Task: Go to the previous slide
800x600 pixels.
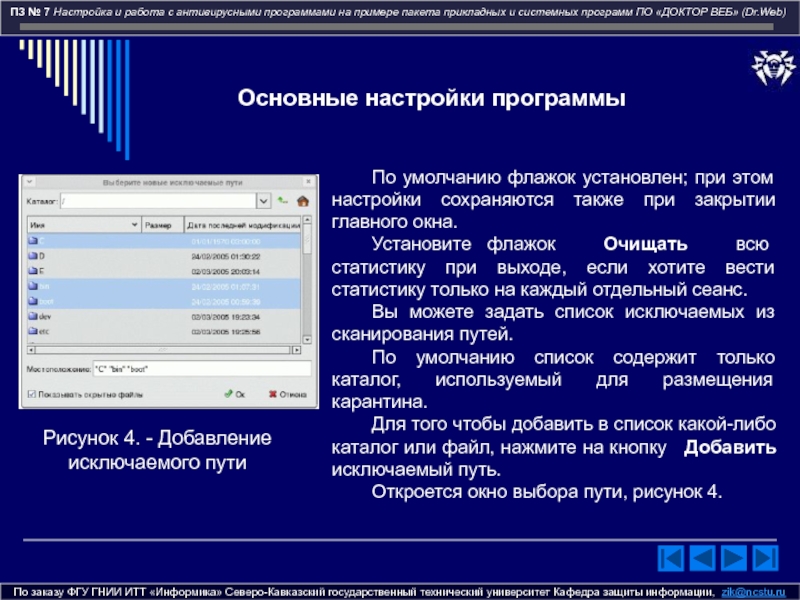Action: (704, 558)
